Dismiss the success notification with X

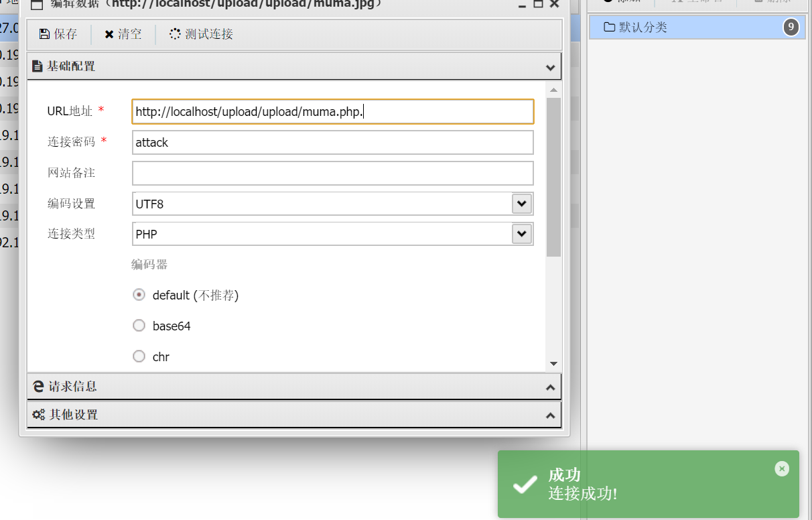coord(781,469)
